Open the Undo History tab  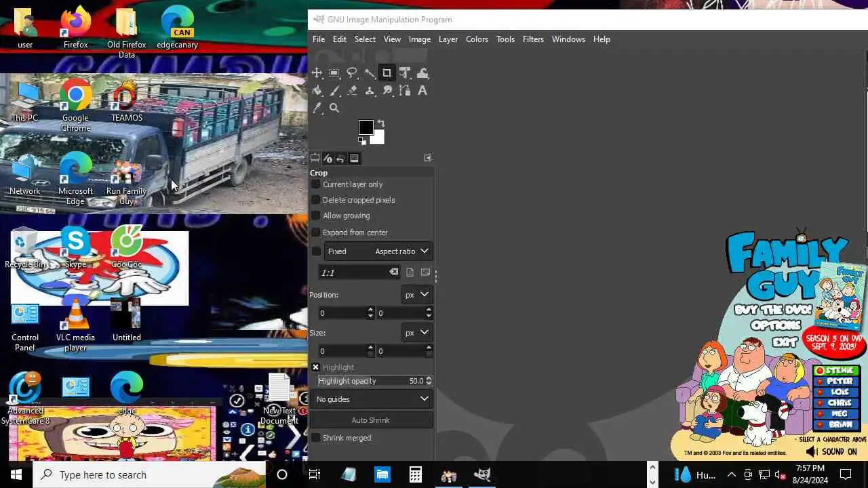tap(341, 159)
